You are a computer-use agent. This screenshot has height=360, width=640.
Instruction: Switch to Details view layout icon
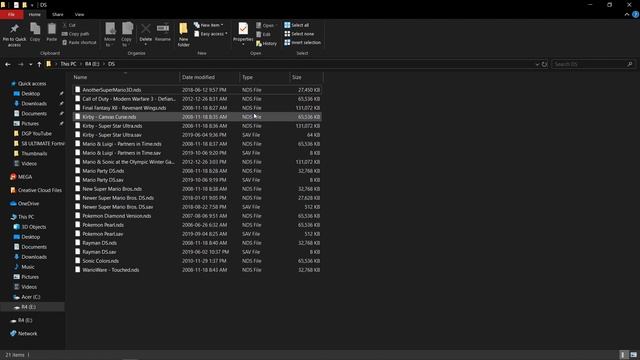point(623,355)
